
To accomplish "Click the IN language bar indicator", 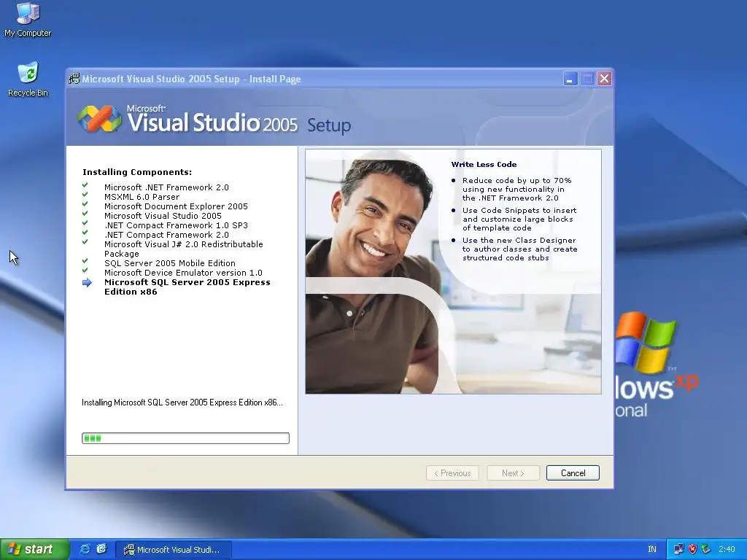I will (652, 549).
